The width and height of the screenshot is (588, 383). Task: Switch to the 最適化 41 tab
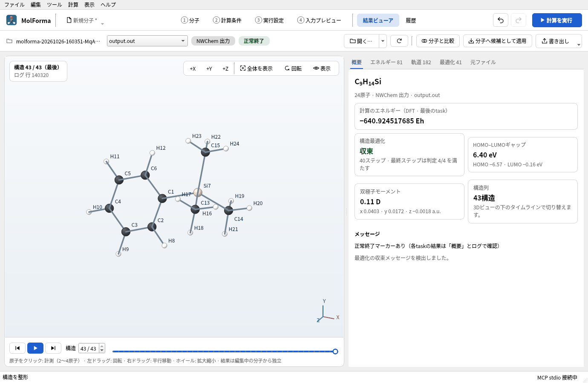(451, 62)
